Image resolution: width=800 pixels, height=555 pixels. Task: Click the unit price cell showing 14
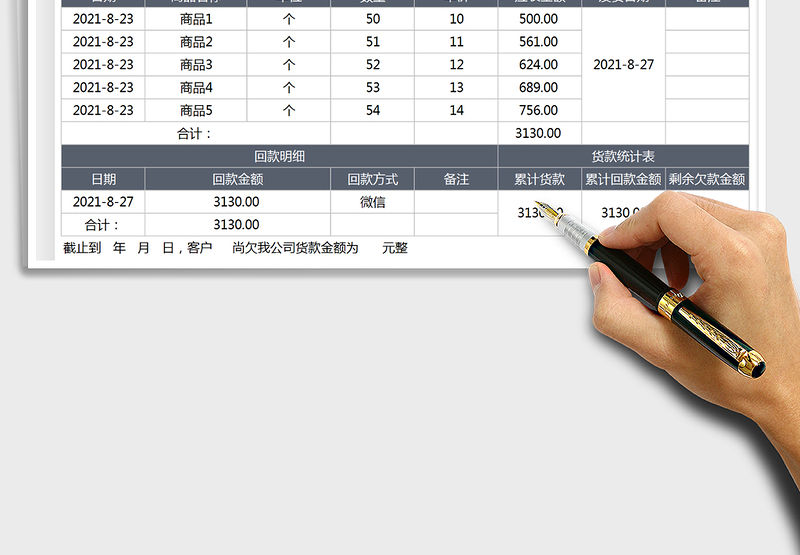[x=456, y=110]
